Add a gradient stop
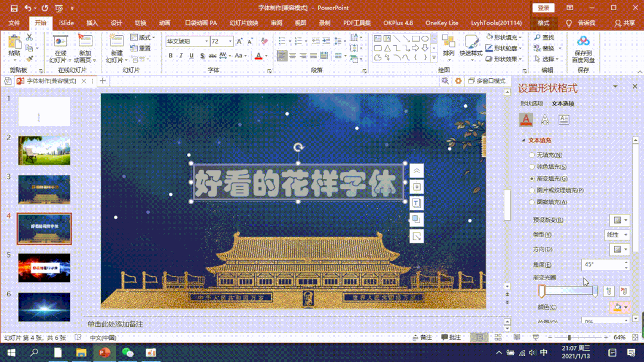 coord(609,291)
